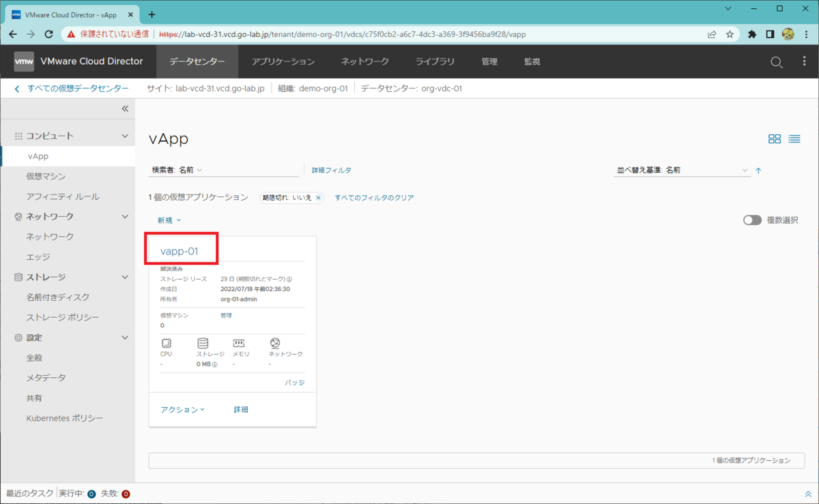Click the 管理 link on vapp-01 card
This screenshot has width=819, height=504.
(226, 315)
